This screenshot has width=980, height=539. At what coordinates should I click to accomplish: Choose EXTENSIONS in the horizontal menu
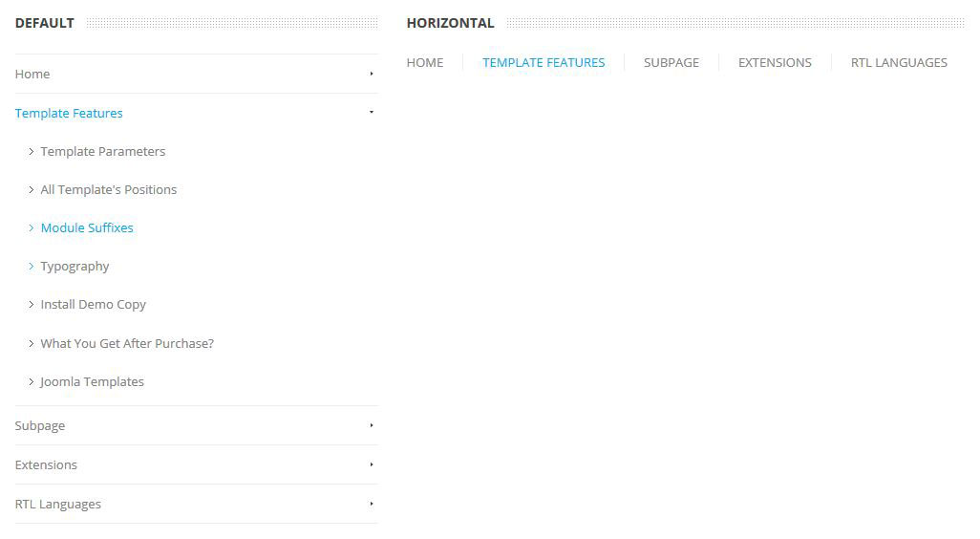[775, 62]
